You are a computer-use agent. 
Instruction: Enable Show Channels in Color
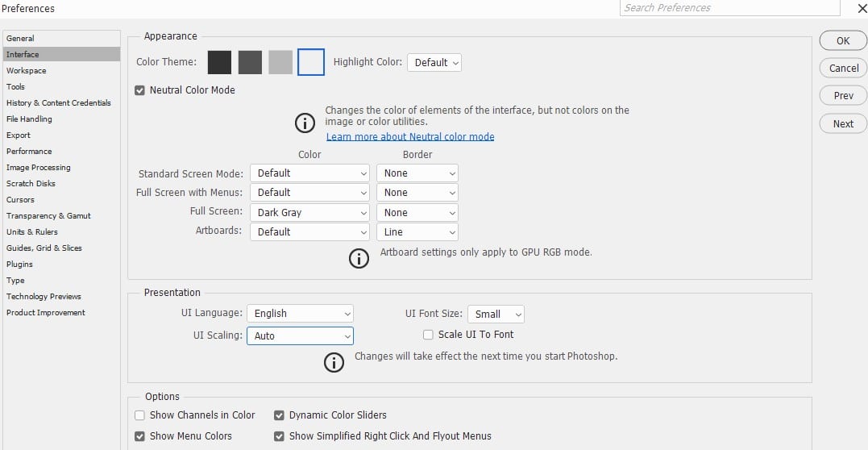pos(140,415)
